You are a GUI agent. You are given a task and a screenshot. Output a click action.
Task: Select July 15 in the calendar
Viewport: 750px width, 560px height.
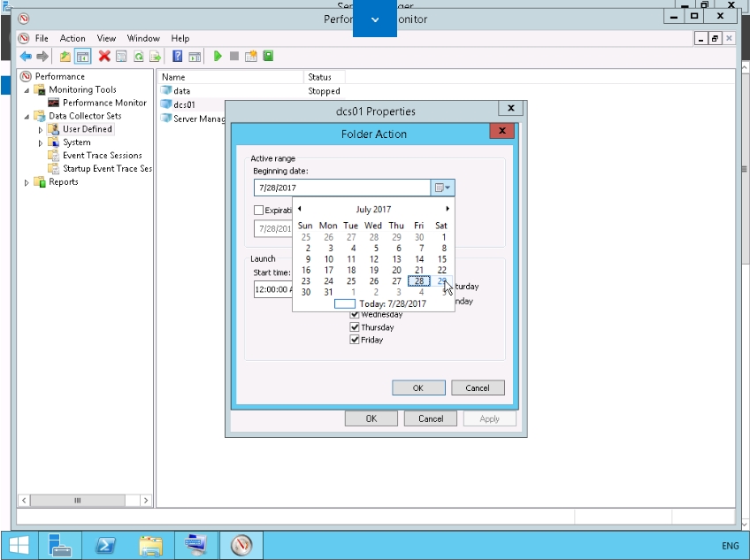coord(442,259)
